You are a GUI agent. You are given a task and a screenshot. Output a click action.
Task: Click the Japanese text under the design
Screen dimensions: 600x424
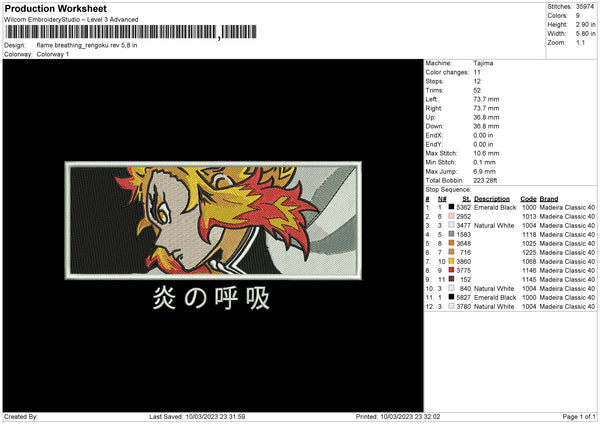[x=211, y=298]
